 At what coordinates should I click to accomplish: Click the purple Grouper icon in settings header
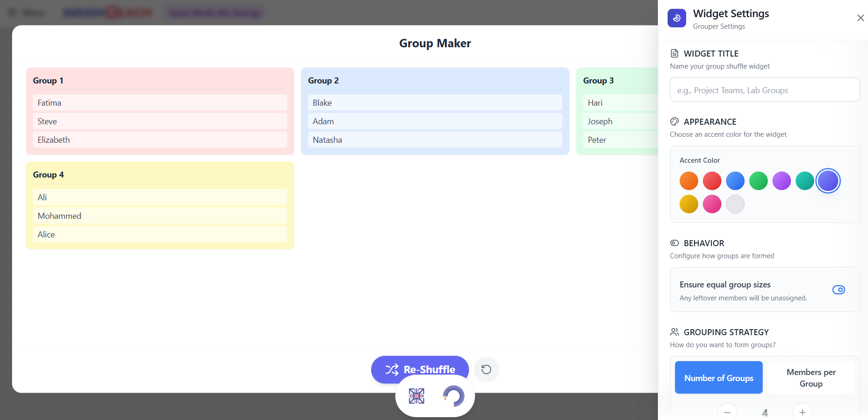click(677, 19)
